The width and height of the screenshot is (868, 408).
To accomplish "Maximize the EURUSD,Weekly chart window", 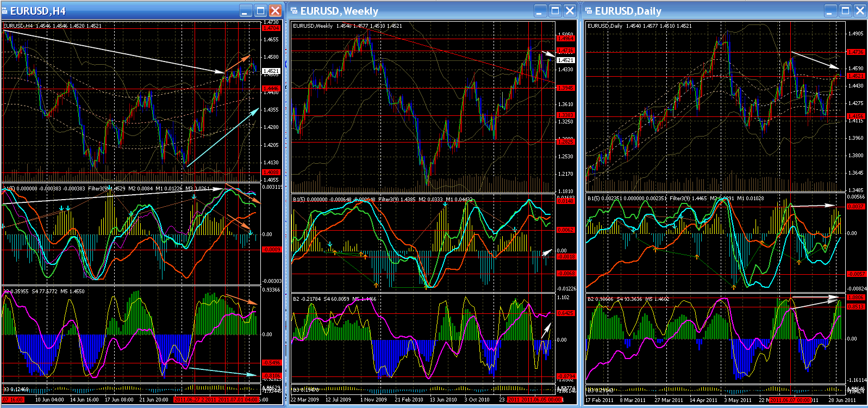I will click(x=555, y=11).
